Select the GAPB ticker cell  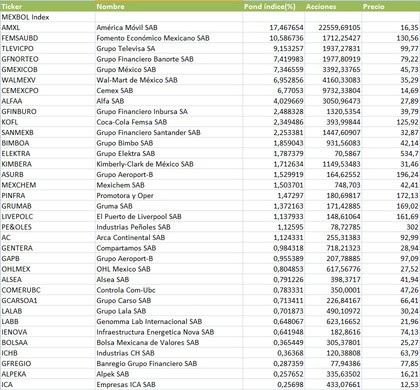click(x=48, y=258)
